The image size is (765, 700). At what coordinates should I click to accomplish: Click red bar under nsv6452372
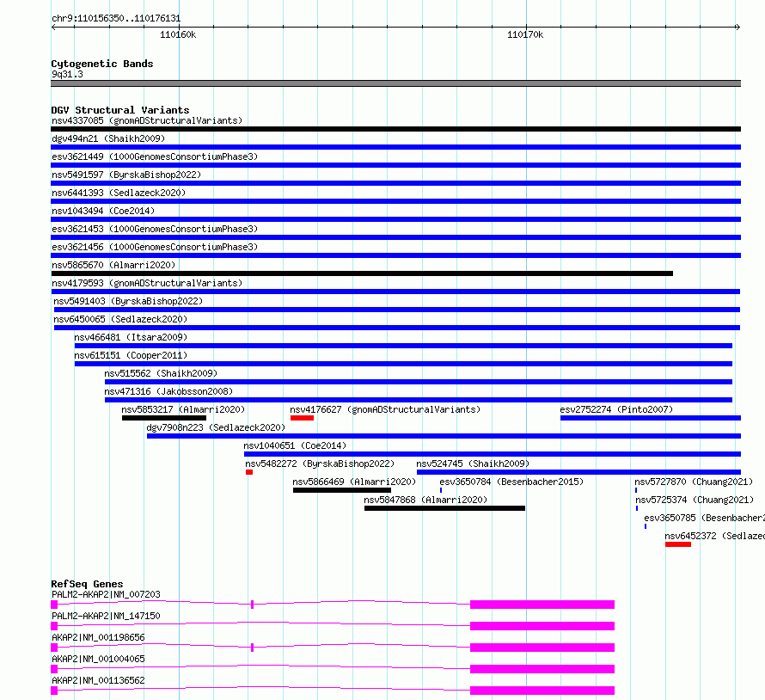click(677, 544)
